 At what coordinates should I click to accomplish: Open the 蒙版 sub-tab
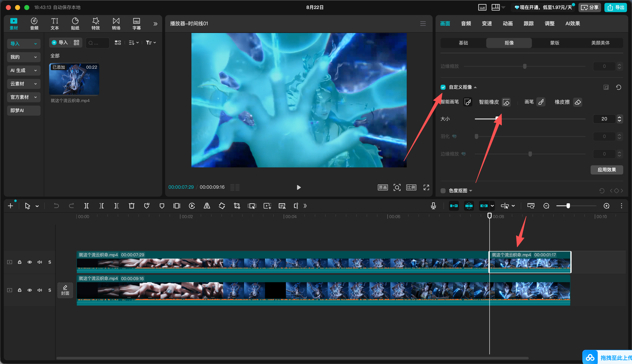tap(555, 43)
